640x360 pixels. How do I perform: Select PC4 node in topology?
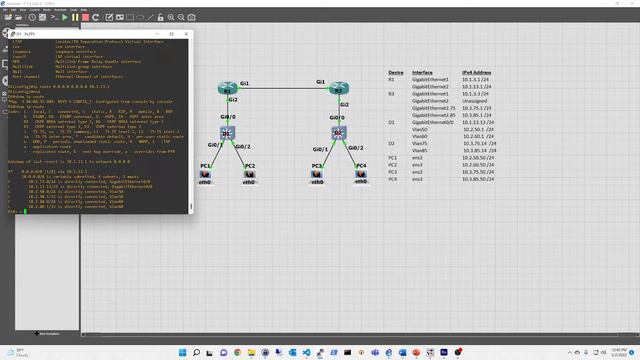click(361, 174)
